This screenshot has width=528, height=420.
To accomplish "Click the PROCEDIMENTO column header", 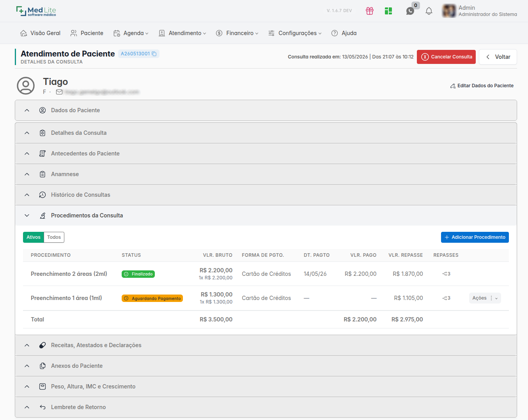I will 51,255.
